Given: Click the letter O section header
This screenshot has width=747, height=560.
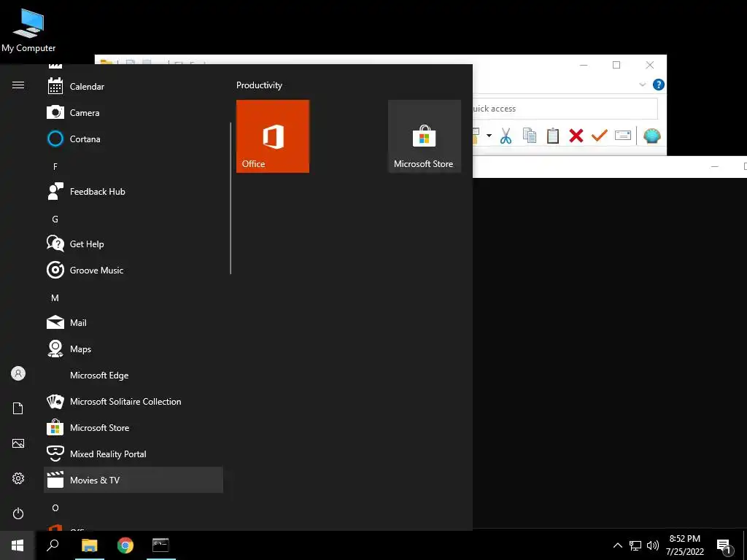Looking at the screenshot, I should 55,508.
